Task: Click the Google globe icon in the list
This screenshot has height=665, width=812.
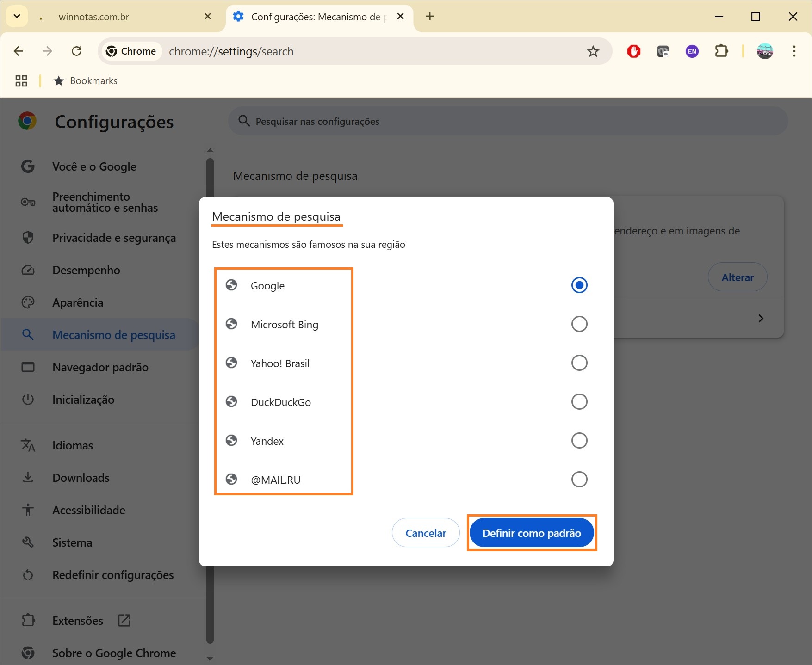Action: point(231,285)
